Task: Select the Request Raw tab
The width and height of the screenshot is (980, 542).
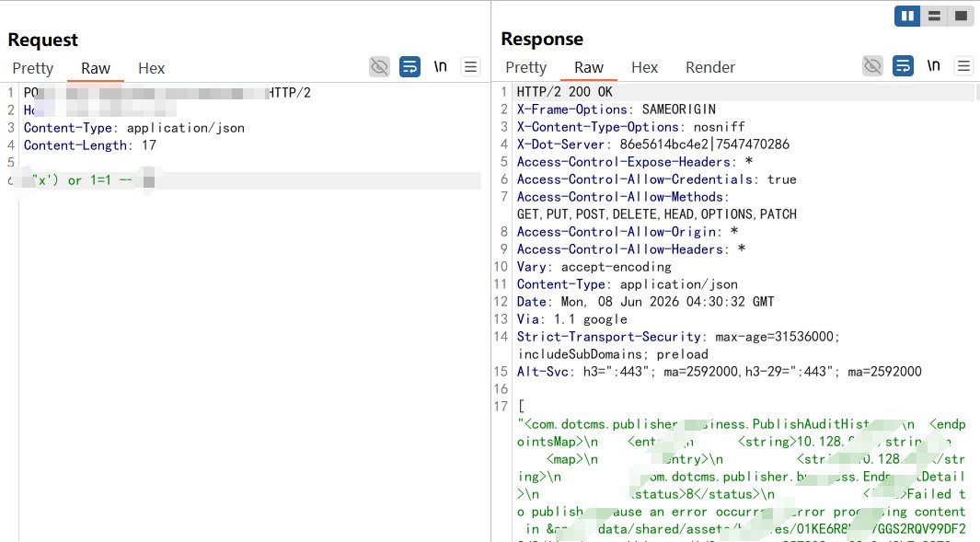Action: click(x=96, y=68)
